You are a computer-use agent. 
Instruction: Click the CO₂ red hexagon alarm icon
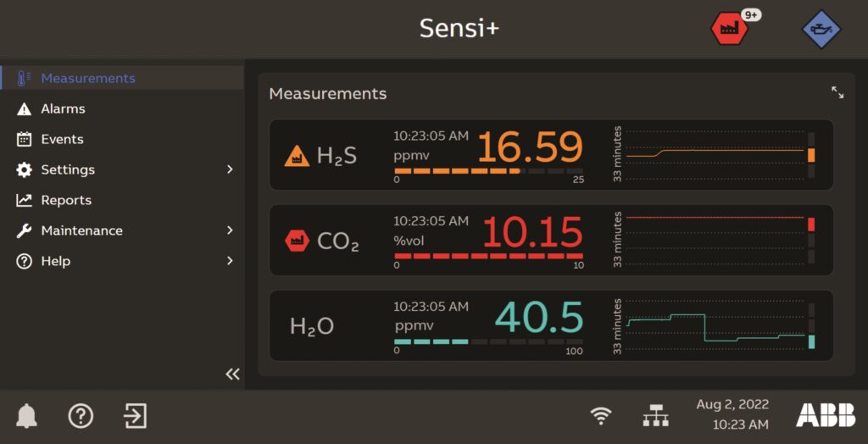click(298, 241)
